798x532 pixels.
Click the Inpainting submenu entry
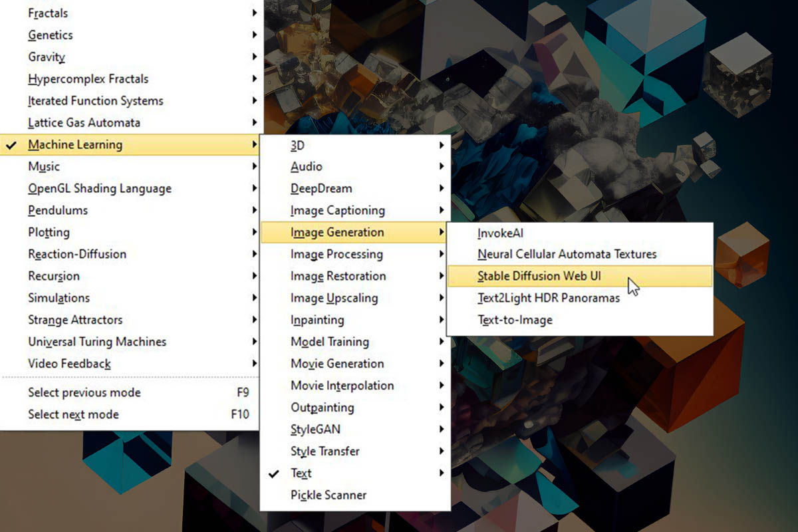pos(317,320)
